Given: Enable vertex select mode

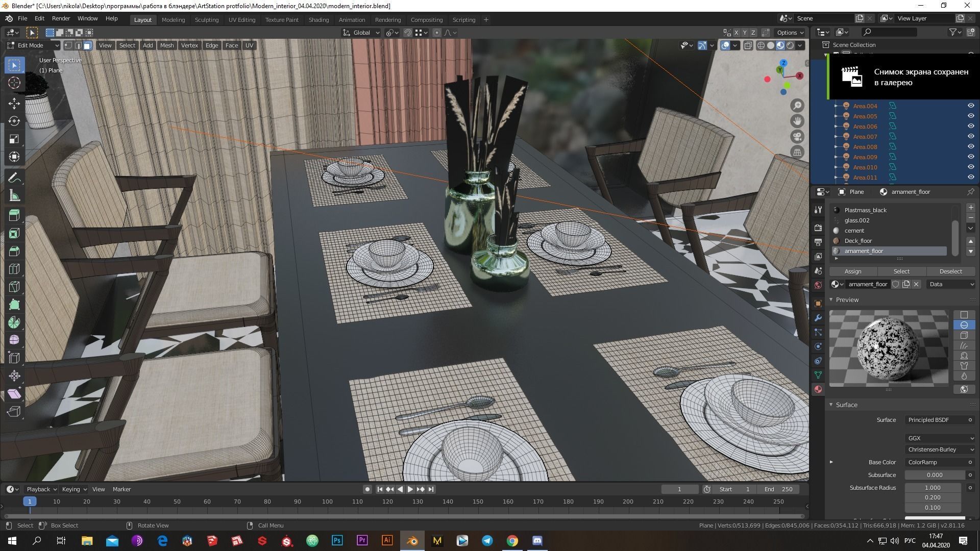Looking at the screenshot, I should pyautogui.click(x=68, y=45).
